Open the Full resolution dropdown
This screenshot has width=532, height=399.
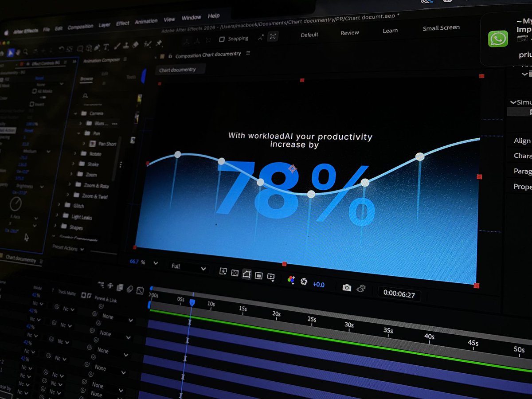(189, 267)
